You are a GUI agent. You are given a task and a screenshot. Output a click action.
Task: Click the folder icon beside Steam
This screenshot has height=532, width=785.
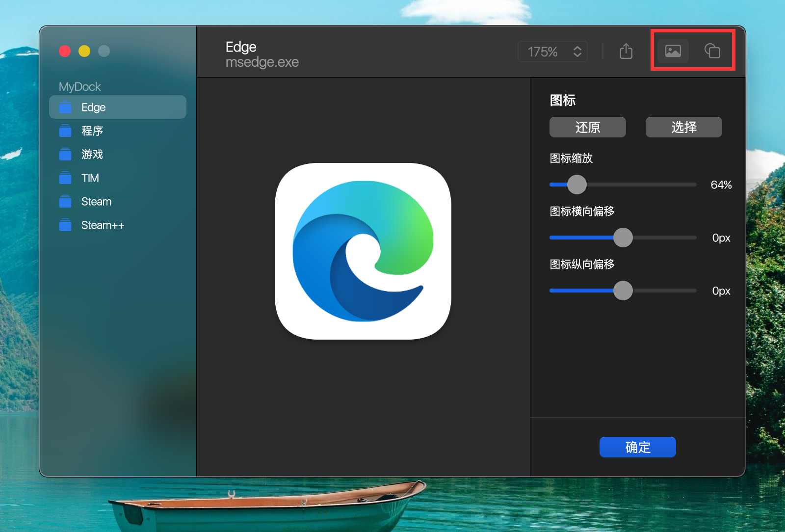(65, 201)
